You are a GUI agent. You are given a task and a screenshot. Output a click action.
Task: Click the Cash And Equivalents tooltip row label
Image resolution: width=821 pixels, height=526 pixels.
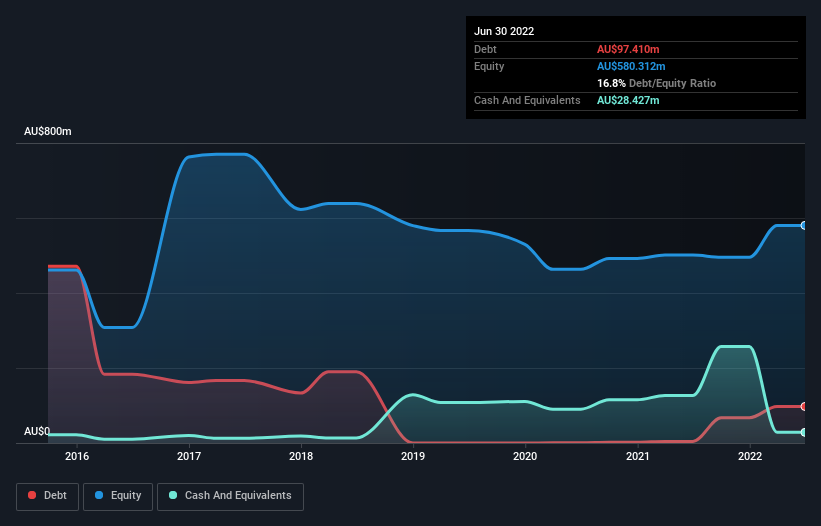click(527, 100)
